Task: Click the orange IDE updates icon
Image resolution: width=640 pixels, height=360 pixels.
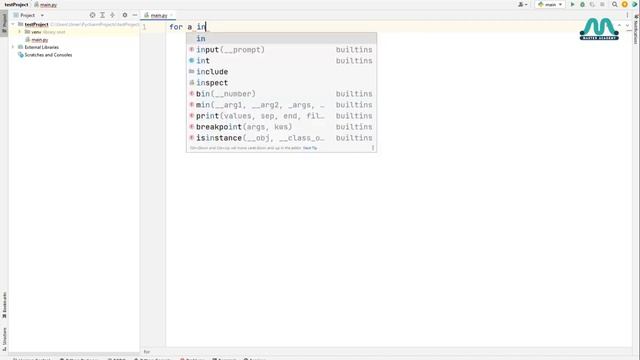Action: coord(624,4)
